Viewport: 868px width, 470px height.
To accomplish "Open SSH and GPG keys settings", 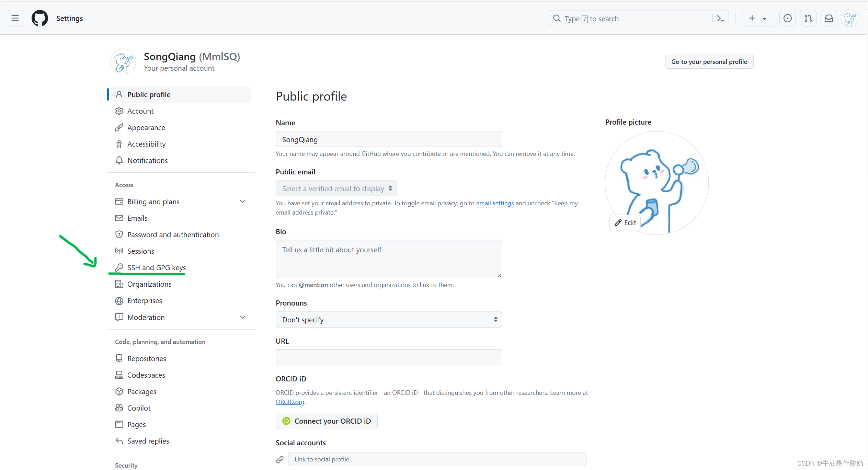I will pos(156,267).
